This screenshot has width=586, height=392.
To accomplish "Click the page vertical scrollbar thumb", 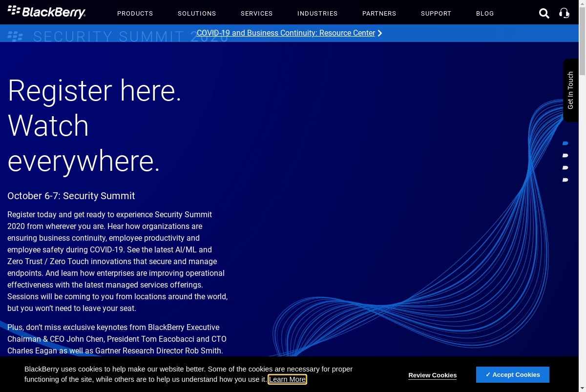I will pyautogui.click(x=582, y=41).
